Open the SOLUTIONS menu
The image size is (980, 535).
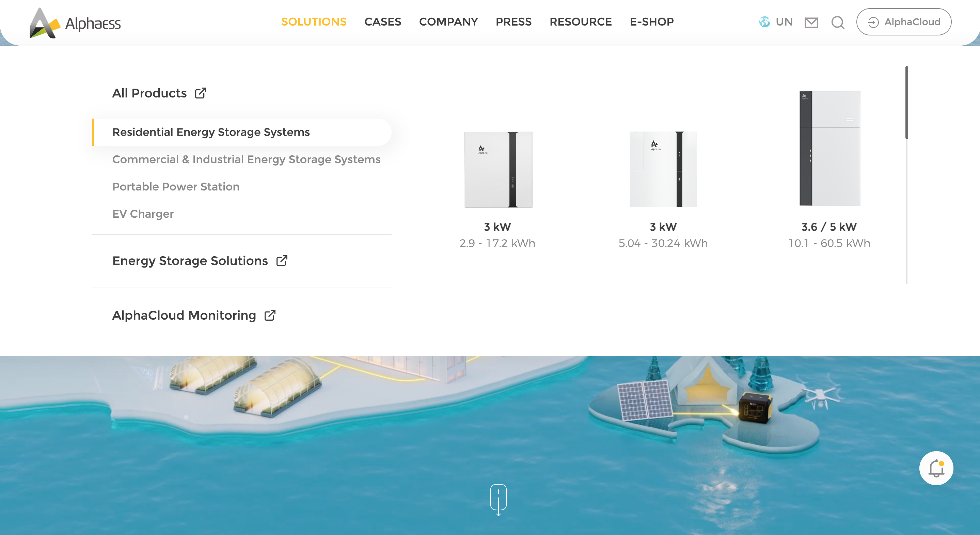(314, 22)
